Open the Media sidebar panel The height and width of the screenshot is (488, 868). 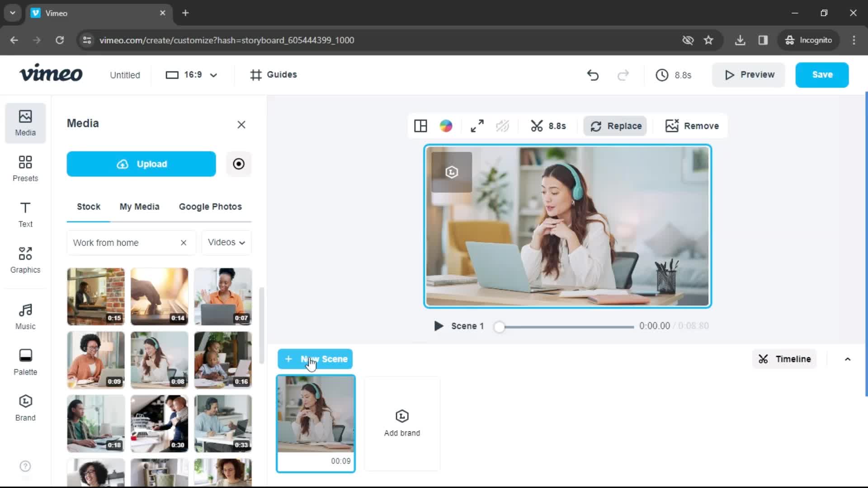click(25, 123)
